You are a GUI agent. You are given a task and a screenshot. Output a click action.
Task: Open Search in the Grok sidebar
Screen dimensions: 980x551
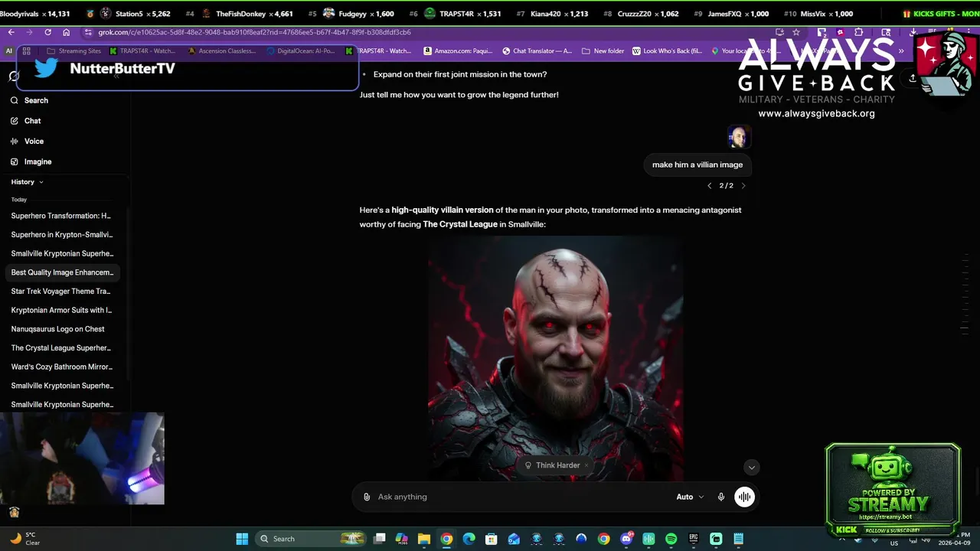tap(29, 100)
